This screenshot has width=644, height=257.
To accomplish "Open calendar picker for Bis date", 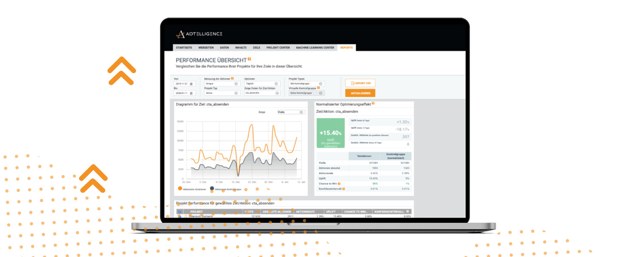I will (191, 93).
